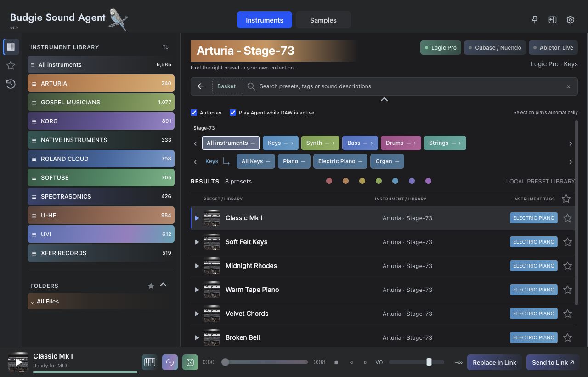Click the Send to Link button

tap(553, 362)
